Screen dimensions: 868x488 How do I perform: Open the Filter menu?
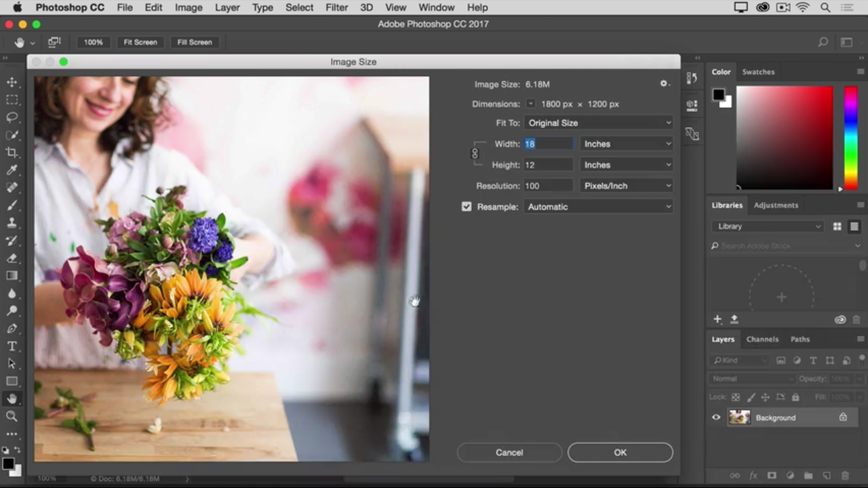(x=336, y=7)
